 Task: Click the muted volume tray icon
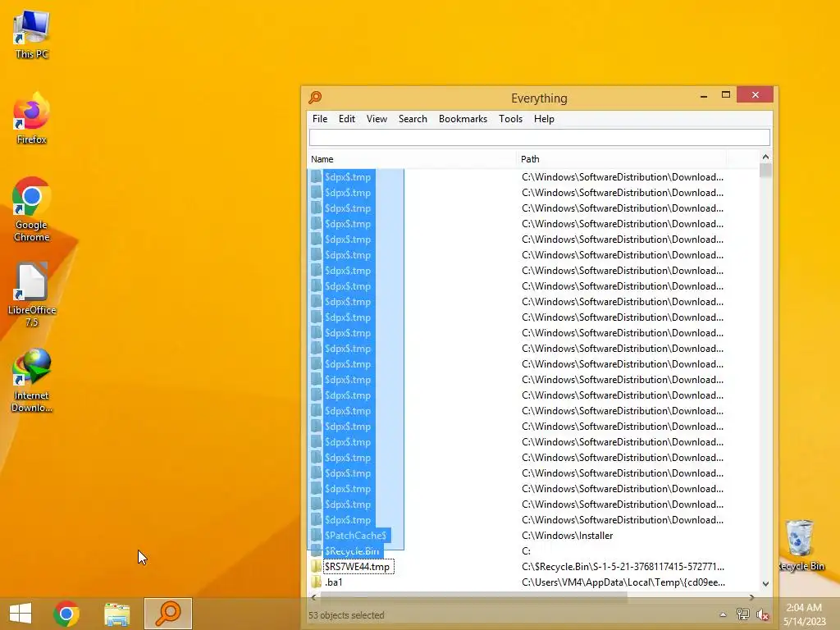point(762,614)
